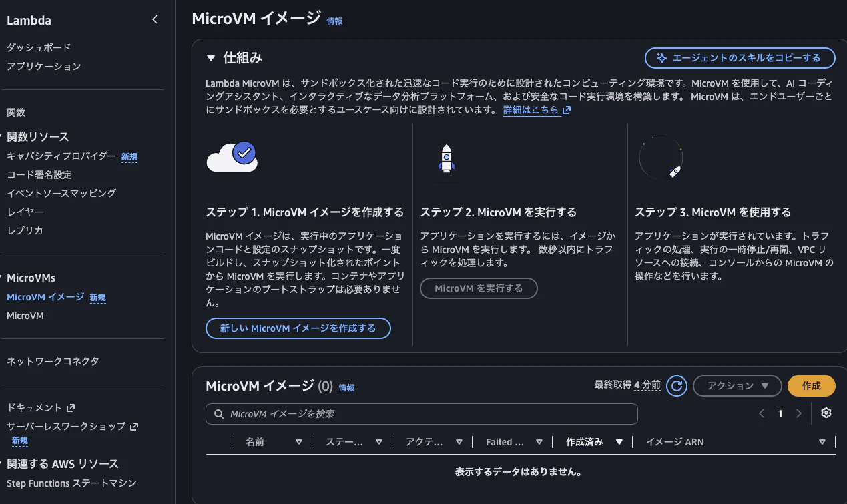
Task: Collapse MicroVMs sidebar group
Action: click(x=2, y=278)
